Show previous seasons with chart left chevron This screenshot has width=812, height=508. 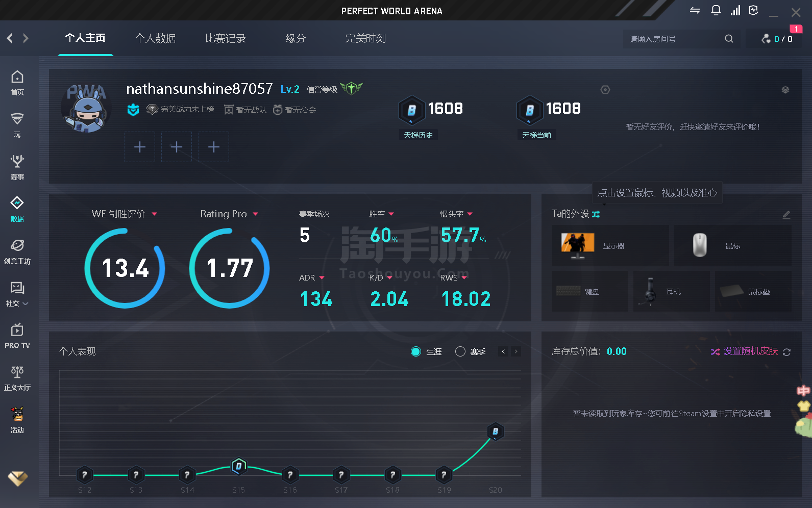click(503, 351)
